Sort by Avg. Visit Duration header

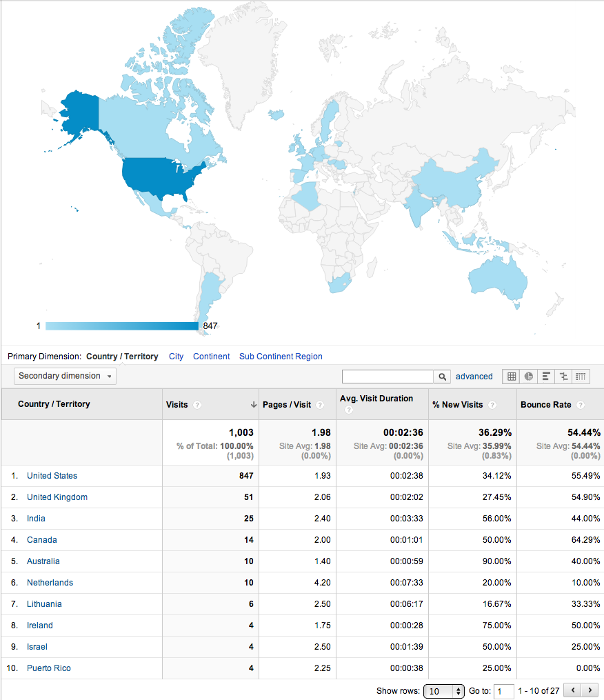[376, 399]
